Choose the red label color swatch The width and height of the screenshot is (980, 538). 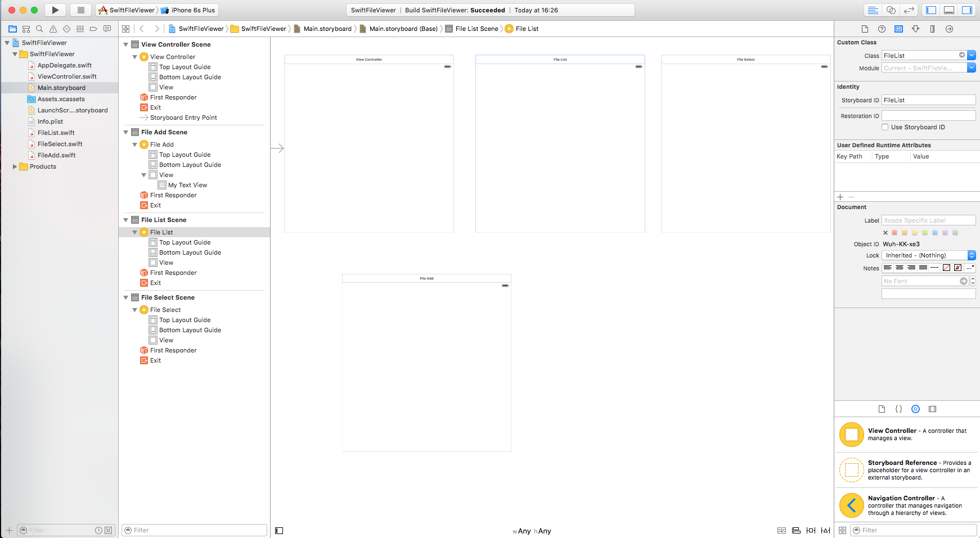tap(894, 233)
